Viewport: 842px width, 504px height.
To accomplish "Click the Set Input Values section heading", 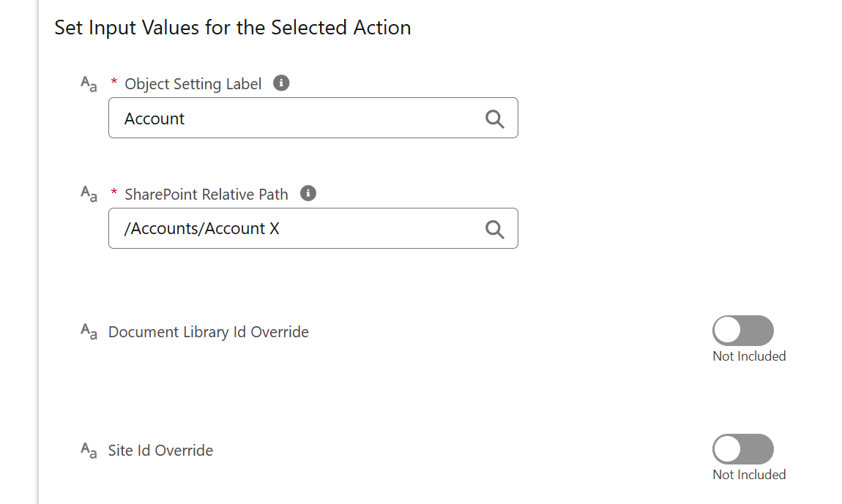I will pyautogui.click(x=233, y=28).
